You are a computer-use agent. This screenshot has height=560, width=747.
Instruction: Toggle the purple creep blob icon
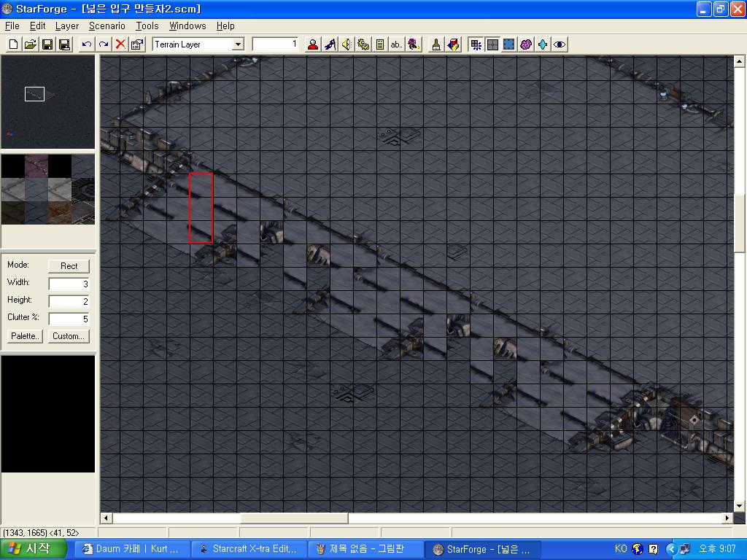526,44
